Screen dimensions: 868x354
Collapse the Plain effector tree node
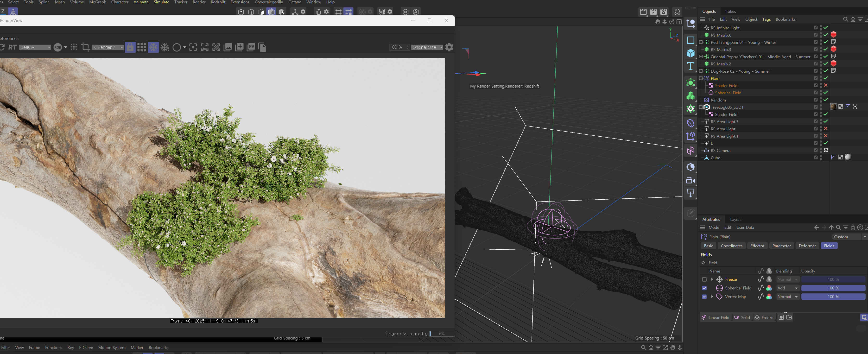pos(701,78)
